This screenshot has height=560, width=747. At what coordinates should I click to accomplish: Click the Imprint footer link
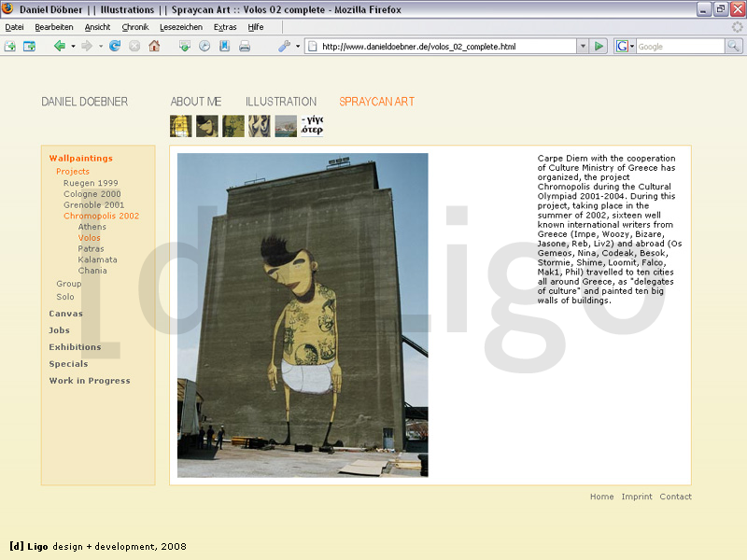tap(637, 497)
